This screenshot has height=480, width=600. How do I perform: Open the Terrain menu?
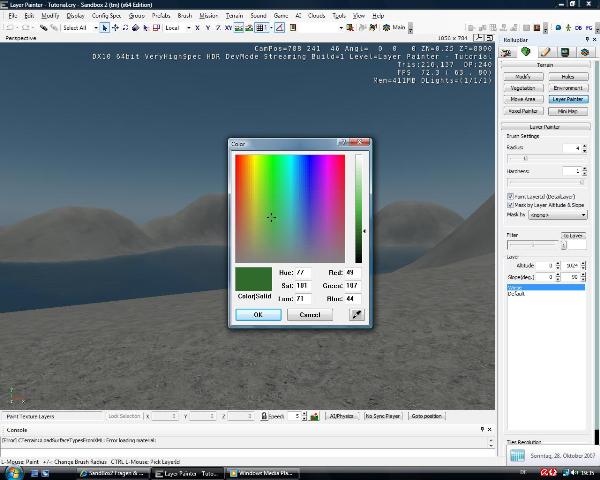(234, 17)
